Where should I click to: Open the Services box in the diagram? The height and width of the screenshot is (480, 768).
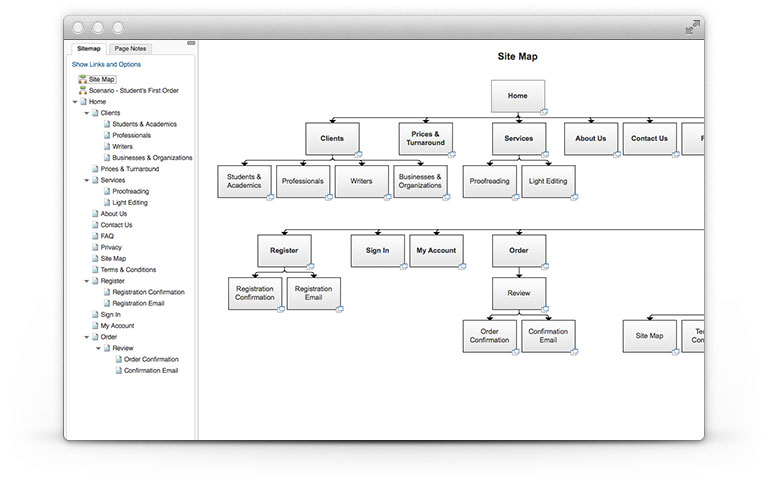coord(519,139)
